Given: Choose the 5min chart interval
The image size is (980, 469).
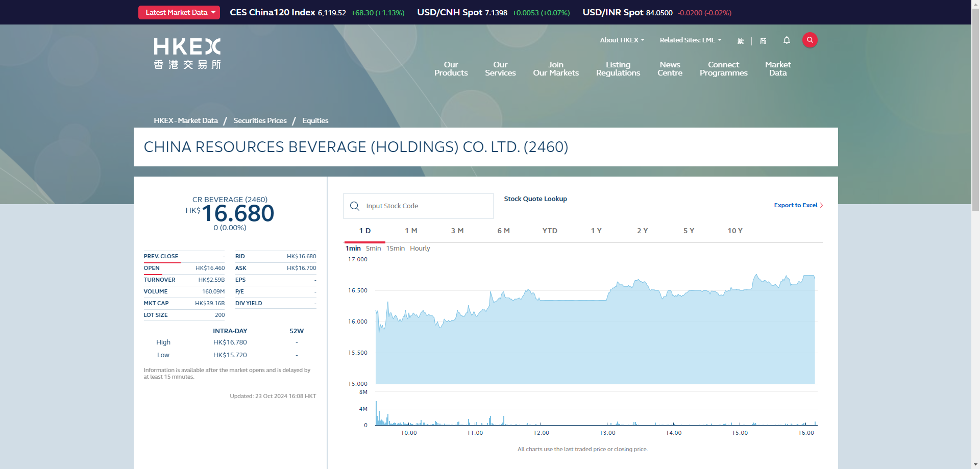Looking at the screenshot, I should click(x=373, y=248).
